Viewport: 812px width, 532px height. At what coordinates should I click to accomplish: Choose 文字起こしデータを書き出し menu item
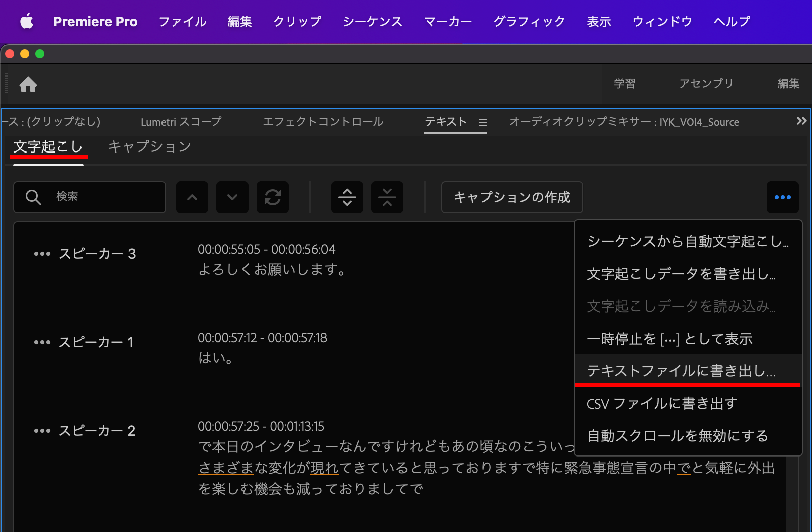[x=688, y=274]
